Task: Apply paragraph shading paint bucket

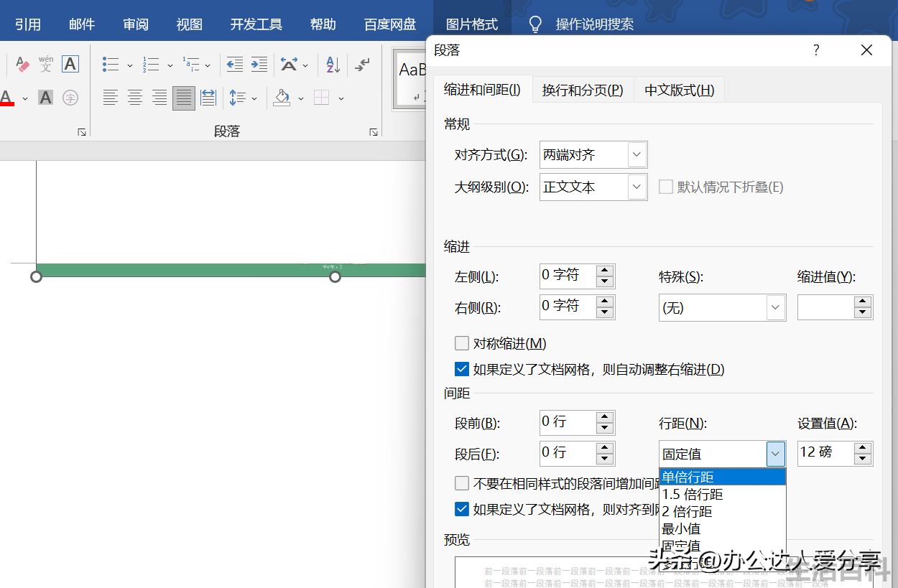Action: [282, 98]
